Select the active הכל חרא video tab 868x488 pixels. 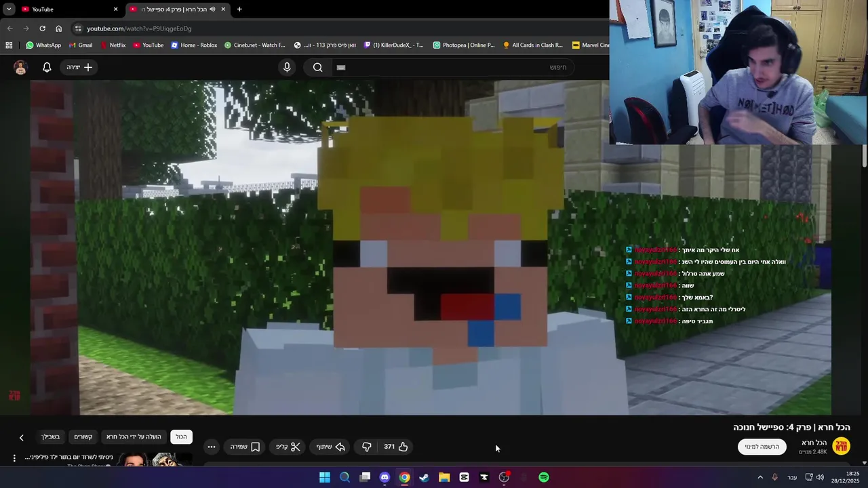[x=178, y=9]
